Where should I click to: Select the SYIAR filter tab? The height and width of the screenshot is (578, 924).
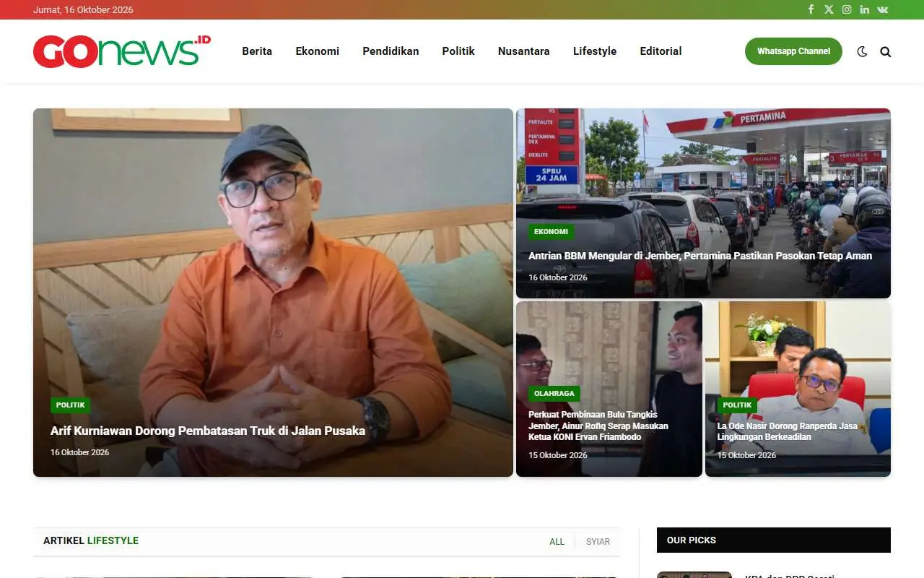598,542
